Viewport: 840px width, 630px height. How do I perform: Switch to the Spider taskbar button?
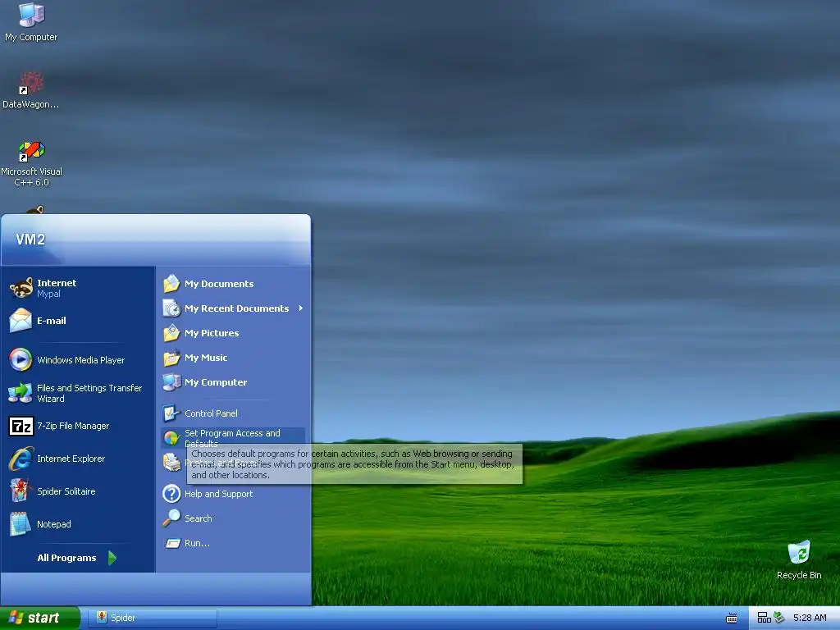coord(152,619)
